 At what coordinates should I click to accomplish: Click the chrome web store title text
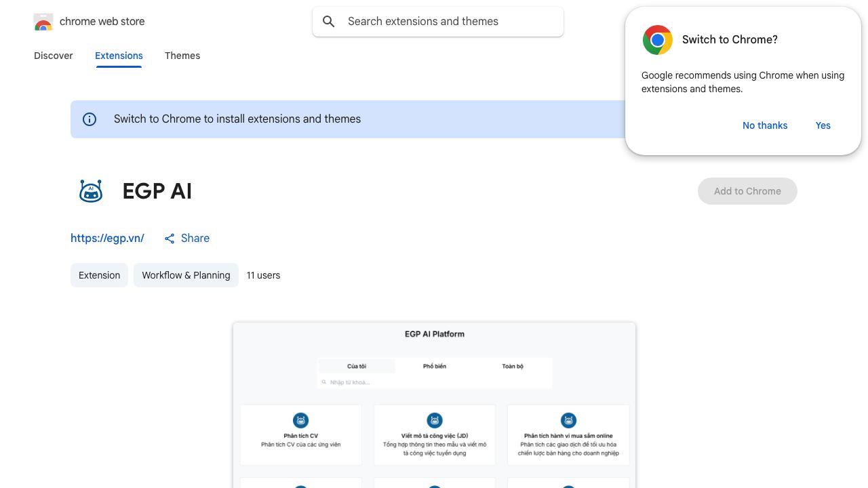tap(102, 22)
